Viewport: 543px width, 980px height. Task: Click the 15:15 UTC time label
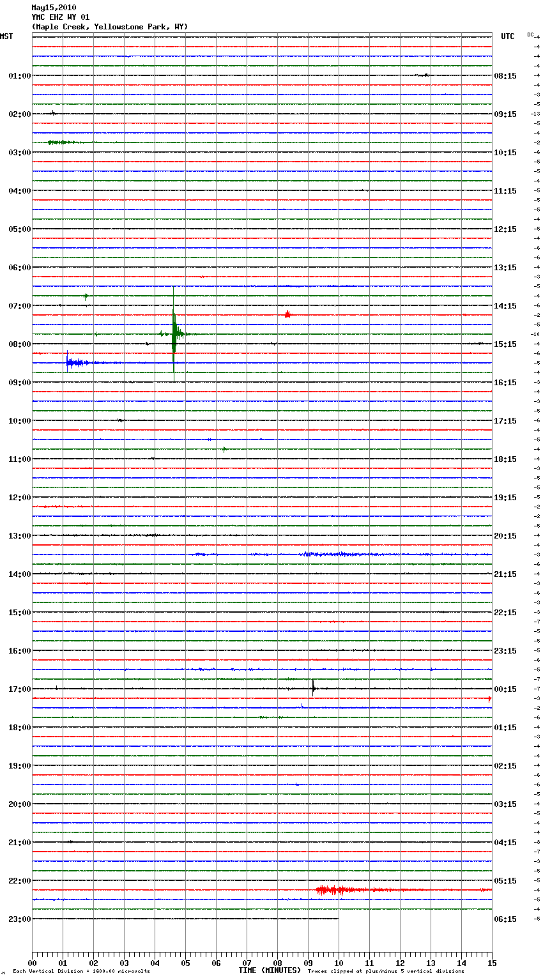[505, 344]
